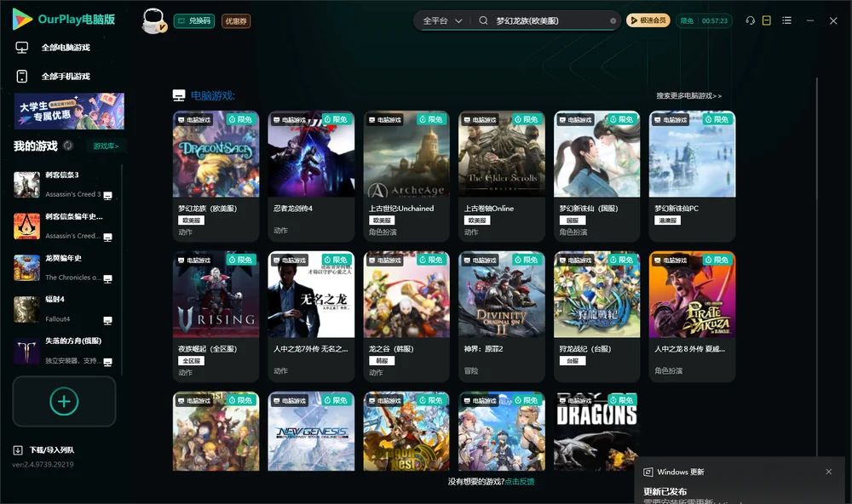This screenshot has height=504, width=852.
Task: Open the 上古卷轴Online game card
Action: pos(502,176)
